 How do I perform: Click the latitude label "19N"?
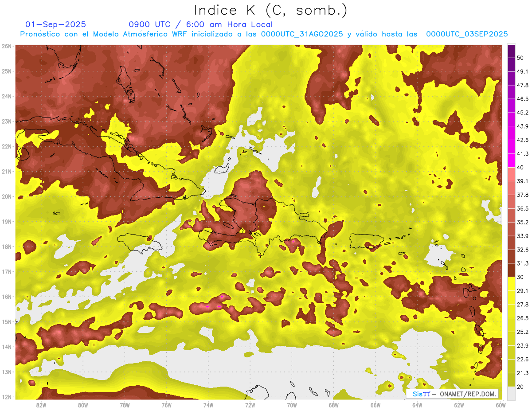(6, 221)
